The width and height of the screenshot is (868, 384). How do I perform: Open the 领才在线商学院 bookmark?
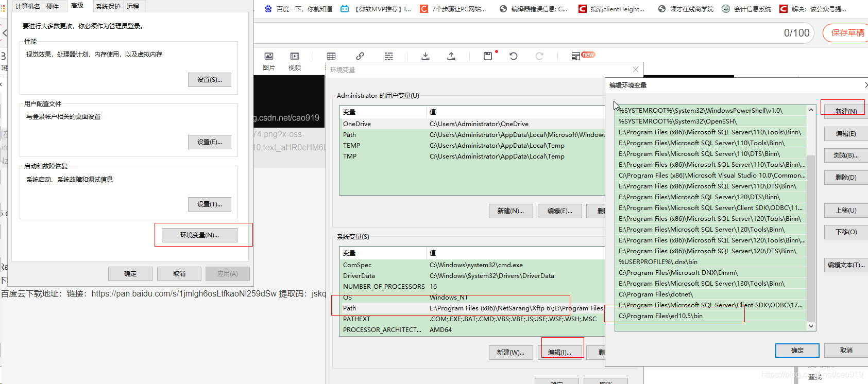[686, 9]
